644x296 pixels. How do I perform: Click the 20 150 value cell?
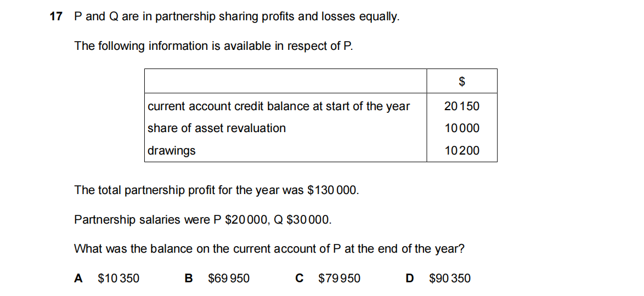coord(462,106)
